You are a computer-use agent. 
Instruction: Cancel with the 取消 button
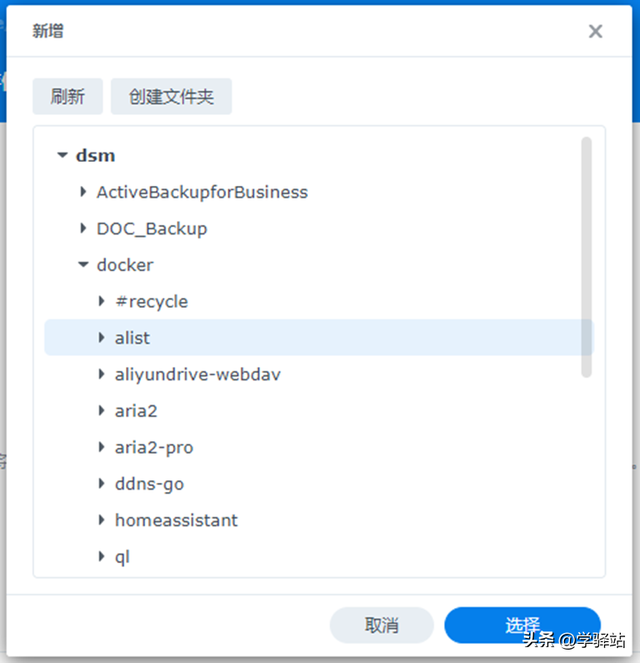pos(382,625)
